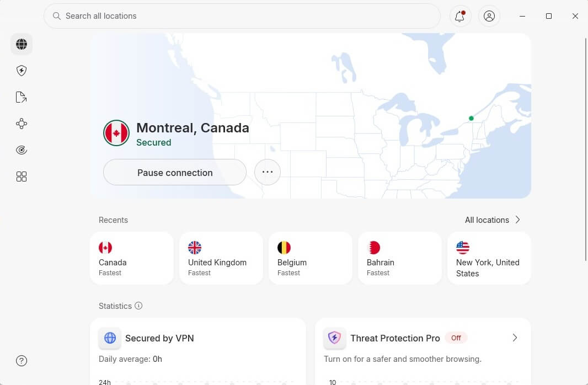
Task: Click the Recents section label
Action: coord(113,220)
